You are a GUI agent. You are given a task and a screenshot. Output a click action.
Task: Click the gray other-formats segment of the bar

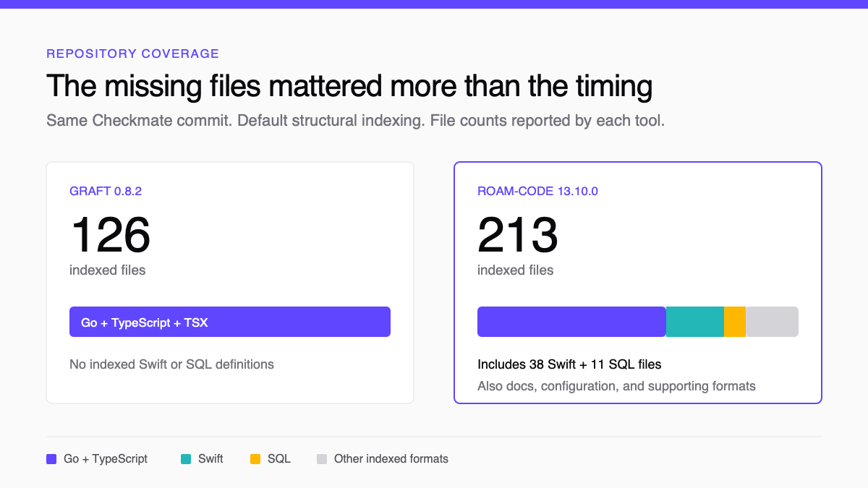pos(772,322)
